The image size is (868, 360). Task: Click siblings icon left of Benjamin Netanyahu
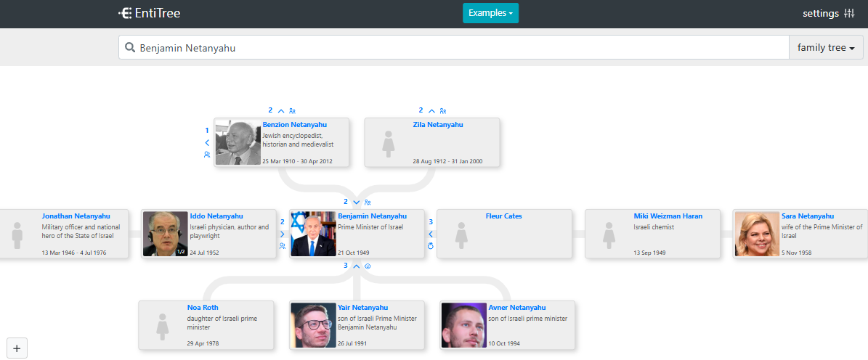coord(283,246)
